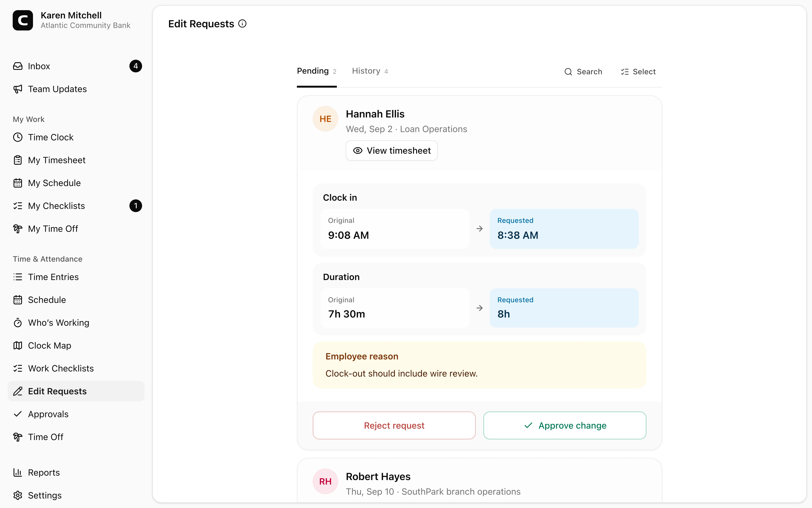This screenshot has height=508, width=812.
Task: View timesheet for Hannah Ellis
Action: [392, 151]
